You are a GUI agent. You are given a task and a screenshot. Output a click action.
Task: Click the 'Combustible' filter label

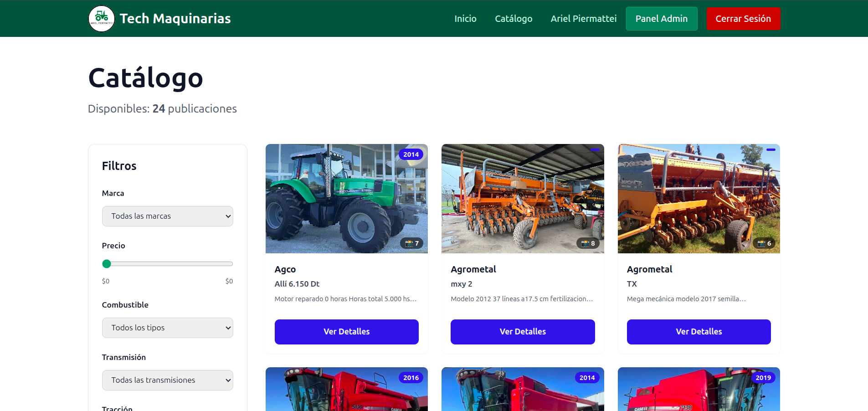click(125, 305)
